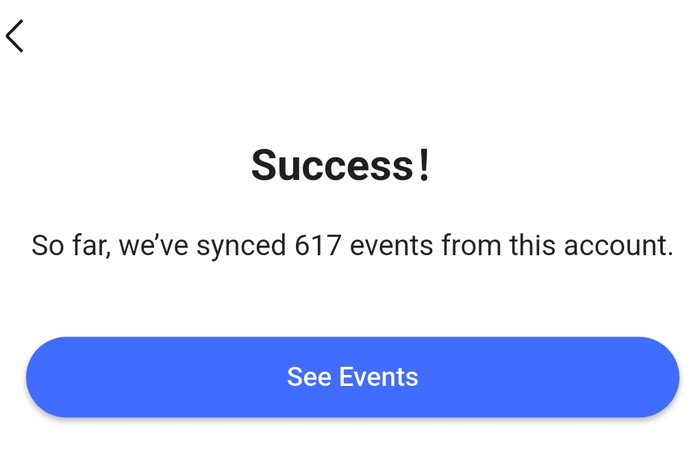Select the word Success in the title

[x=333, y=165]
